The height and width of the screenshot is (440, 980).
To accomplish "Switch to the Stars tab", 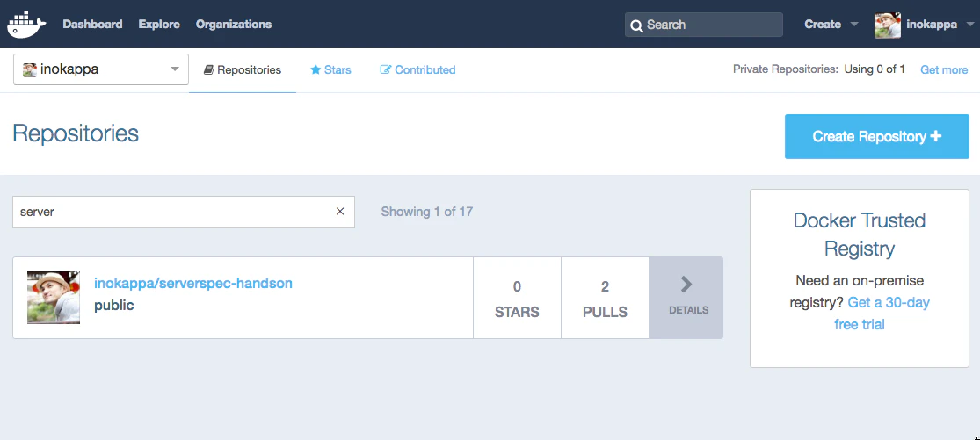I will 330,70.
